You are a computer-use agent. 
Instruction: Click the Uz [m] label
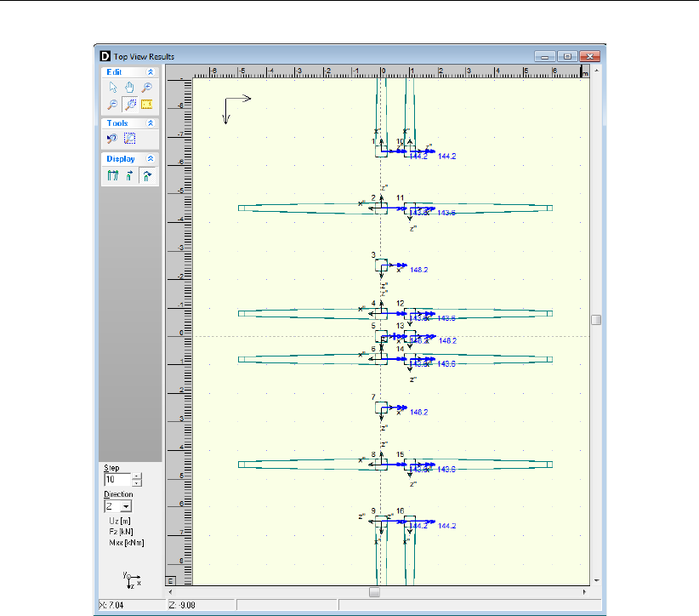point(119,521)
